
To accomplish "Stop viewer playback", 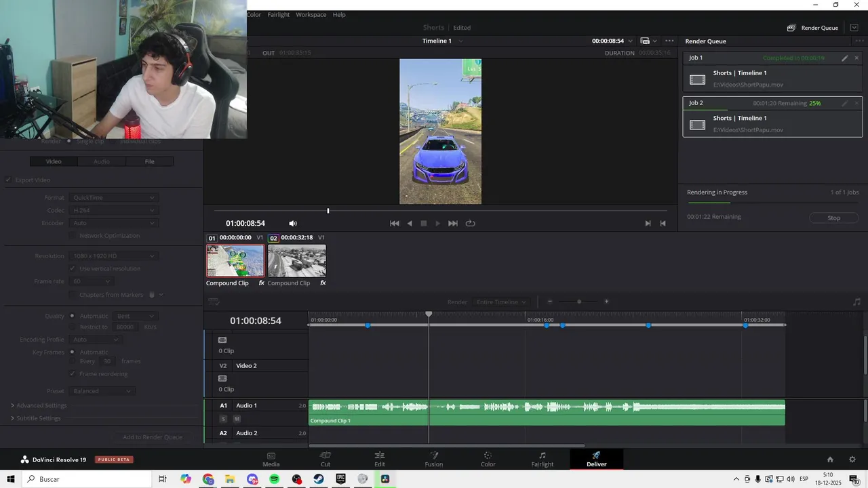I will pos(424,223).
